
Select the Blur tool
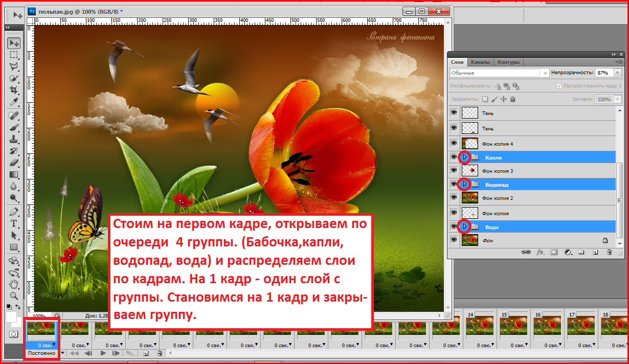tap(14, 186)
